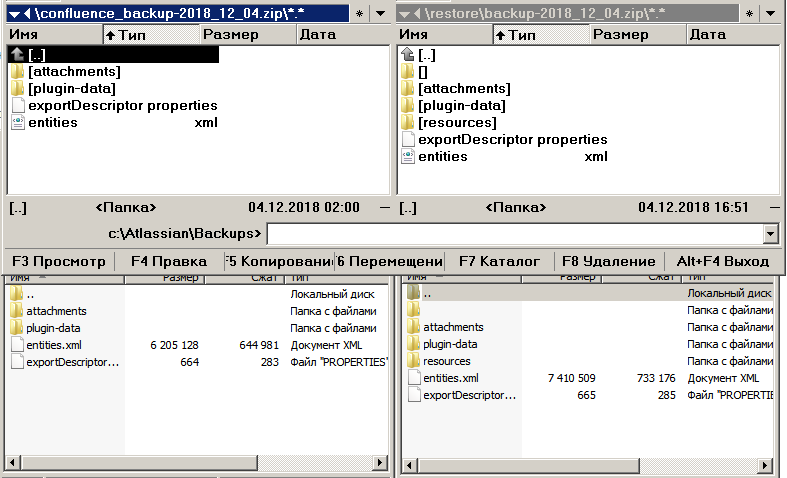This screenshot has width=787, height=478.
Task: Click entities.xml icon in lower-right window
Action: [415, 378]
